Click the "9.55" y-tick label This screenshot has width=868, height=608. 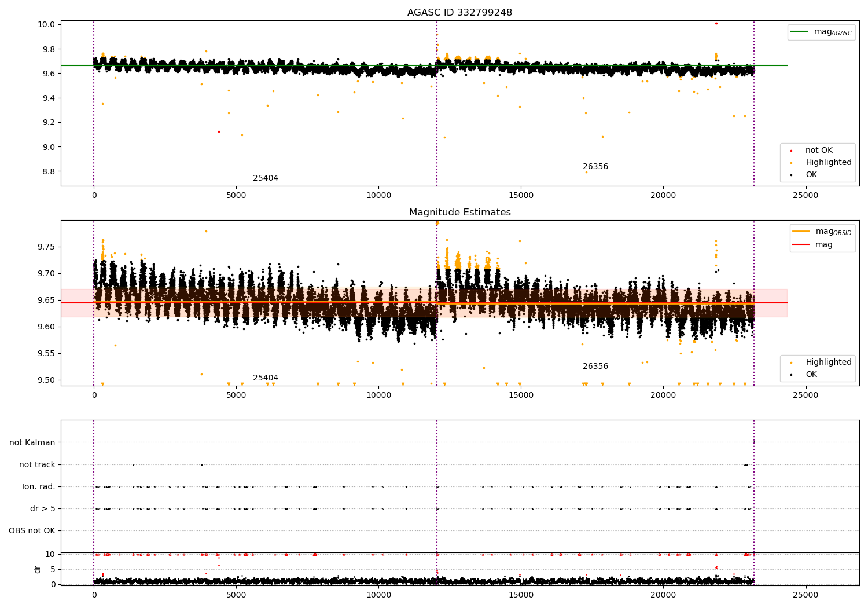click(x=47, y=354)
